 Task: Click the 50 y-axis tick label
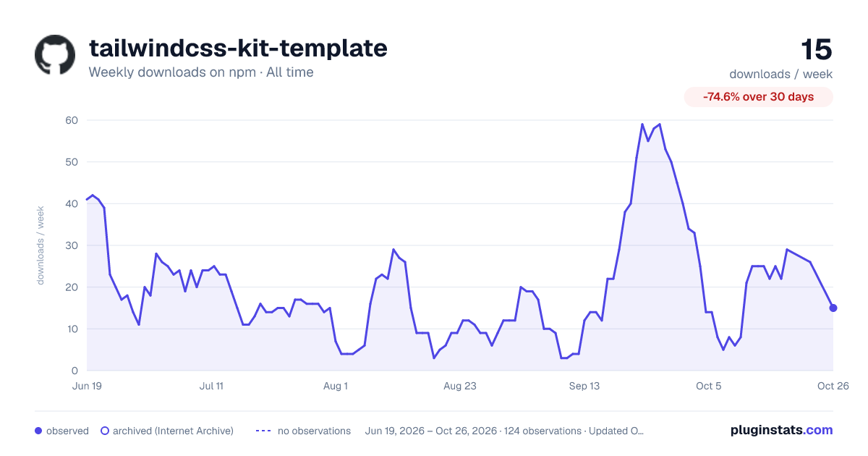(72, 162)
